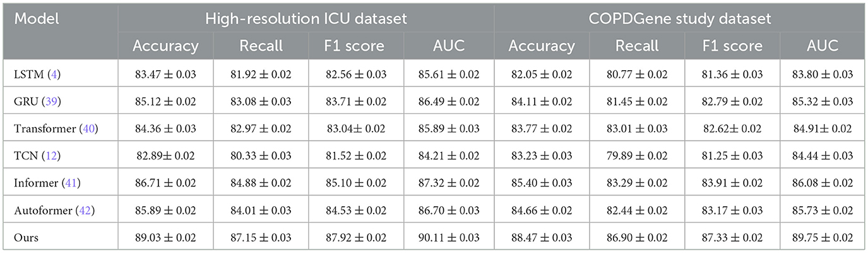This screenshot has width=868, height=253.
Task: Click the Model column header
Action: pos(37,18)
